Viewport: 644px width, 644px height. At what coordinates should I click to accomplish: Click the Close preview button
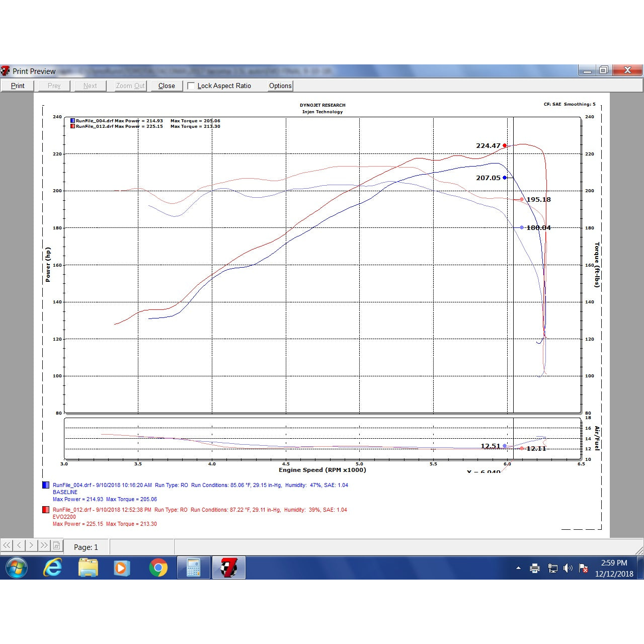167,86
